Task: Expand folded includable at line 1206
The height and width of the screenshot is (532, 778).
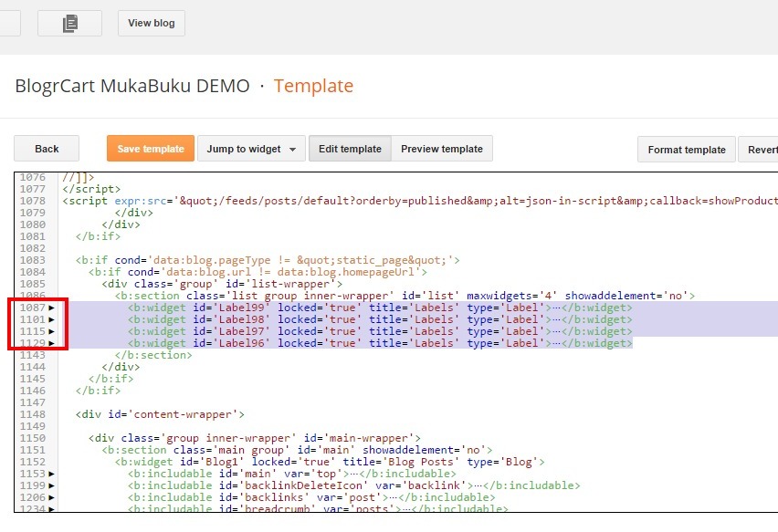Action: [52, 498]
